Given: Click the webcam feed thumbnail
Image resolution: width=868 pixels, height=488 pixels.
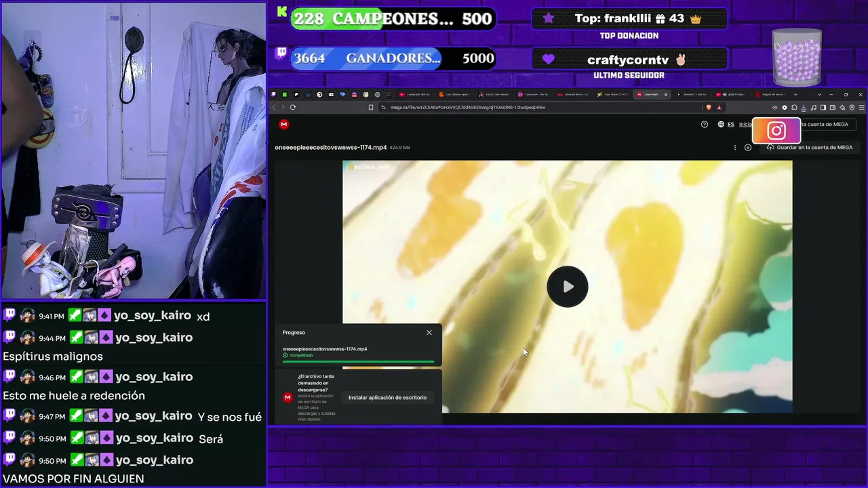Looking at the screenshot, I should [134, 150].
